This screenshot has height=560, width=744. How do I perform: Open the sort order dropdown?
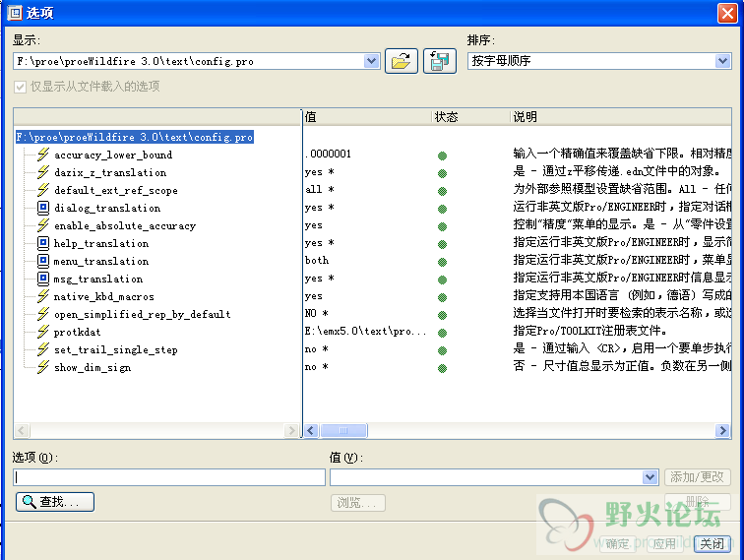click(x=722, y=61)
